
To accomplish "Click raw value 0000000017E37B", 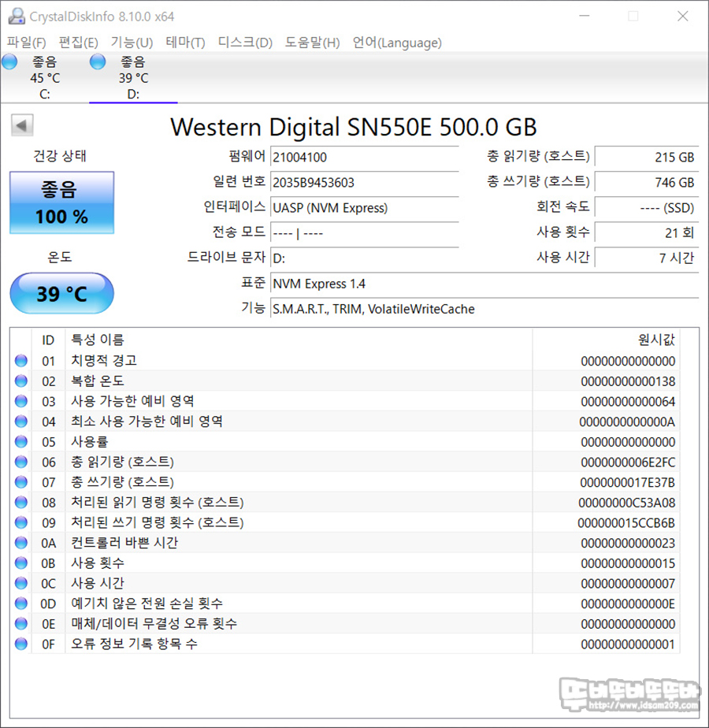I will [x=627, y=483].
